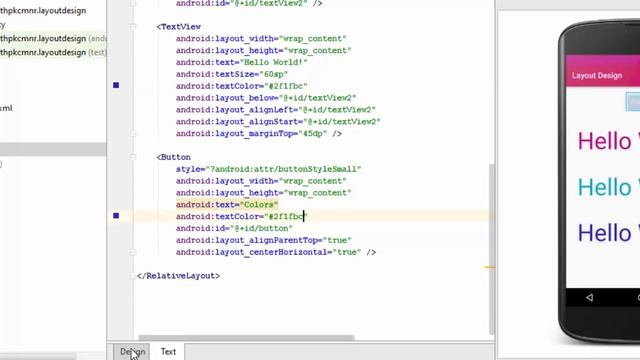
Task: Click the TextView opening tag
Action: (179, 27)
